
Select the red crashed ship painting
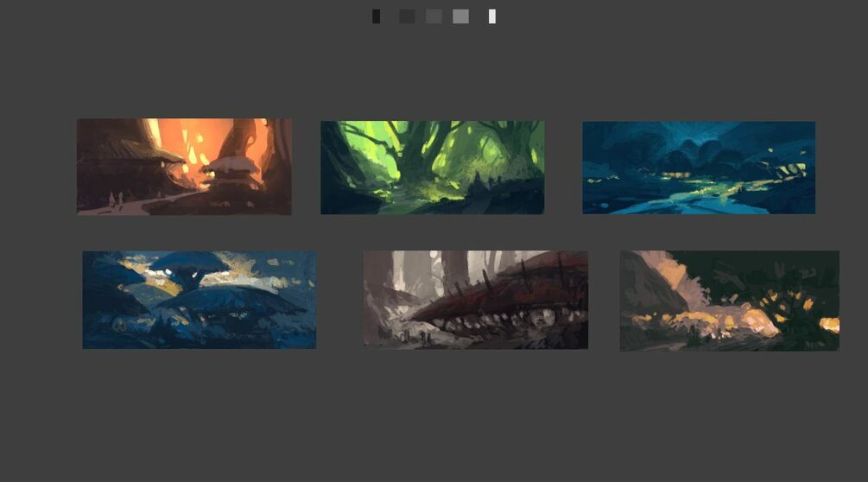[476, 300]
